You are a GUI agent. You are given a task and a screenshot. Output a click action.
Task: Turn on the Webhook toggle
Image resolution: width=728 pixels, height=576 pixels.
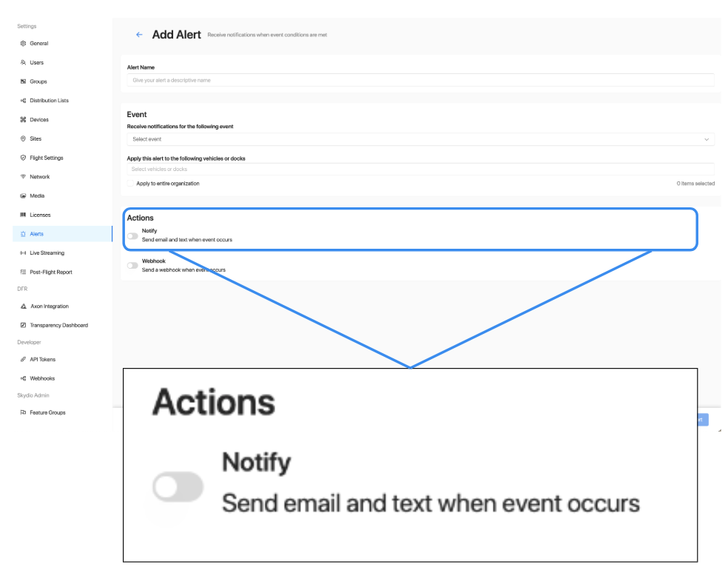tap(132, 266)
